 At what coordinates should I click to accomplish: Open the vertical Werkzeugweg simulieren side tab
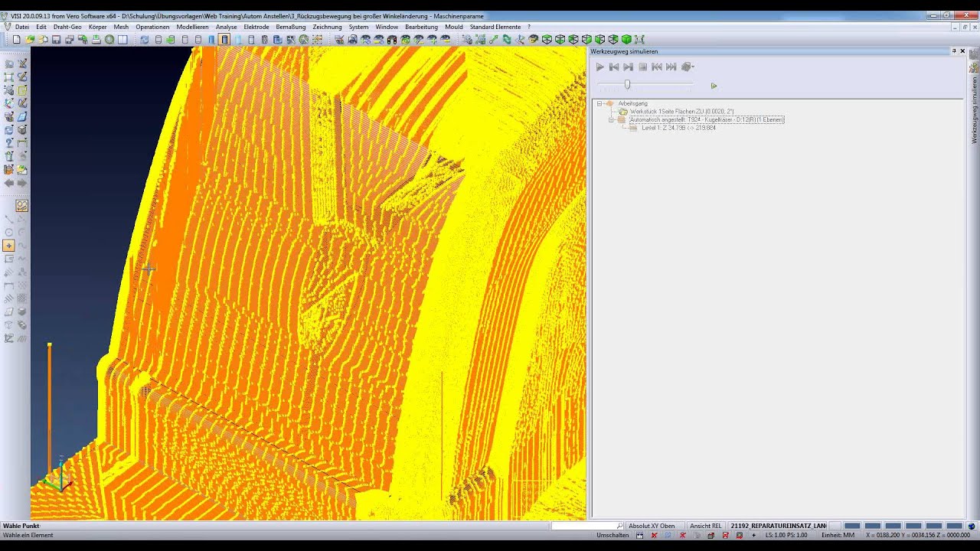974,109
